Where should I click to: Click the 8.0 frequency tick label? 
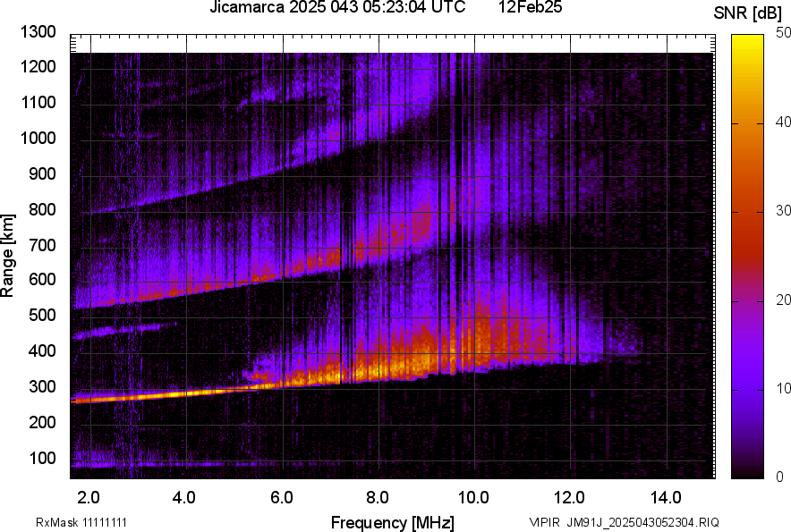pyautogui.click(x=378, y=497)
